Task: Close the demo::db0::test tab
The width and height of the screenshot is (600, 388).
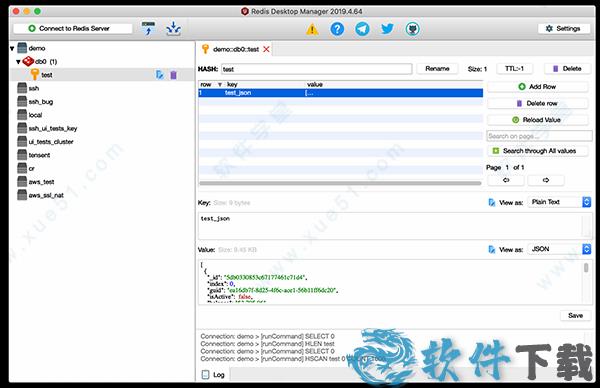Action: pyautogui.click(x=266, y=49)
